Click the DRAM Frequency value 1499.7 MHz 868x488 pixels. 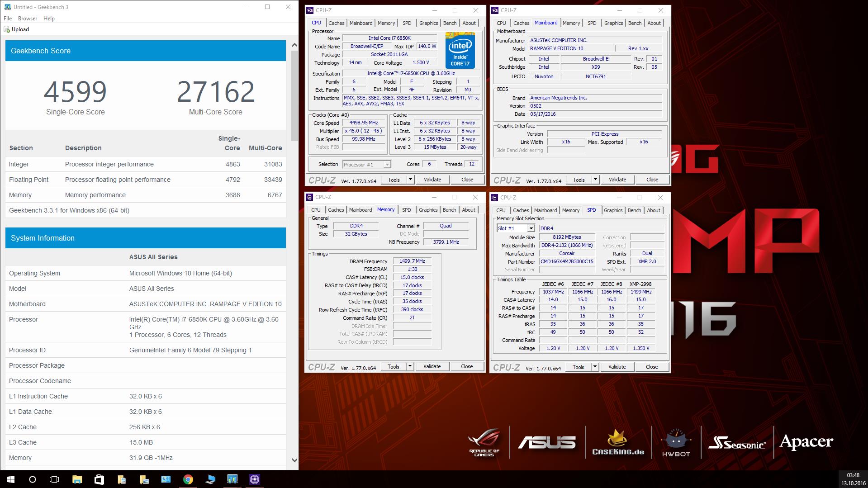point(412,261)
